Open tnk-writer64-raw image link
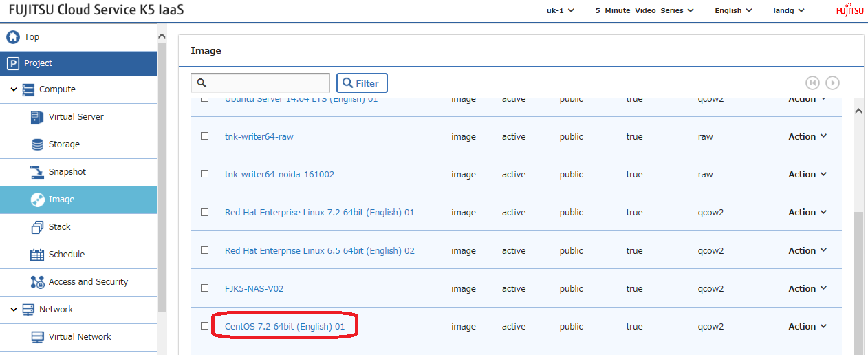This screenshot has height=355, width=868. click(x=259, y=136)
